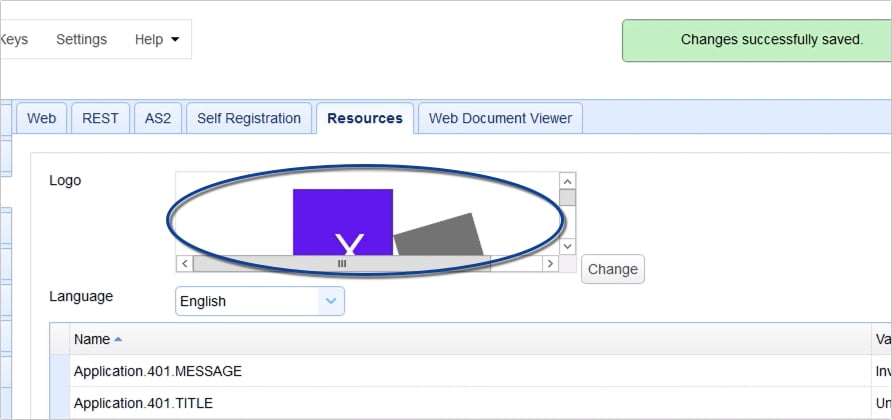This screenshot has width=892, height=420.
Task: Click the logo scroll right arrow
Action: (550, 263)
